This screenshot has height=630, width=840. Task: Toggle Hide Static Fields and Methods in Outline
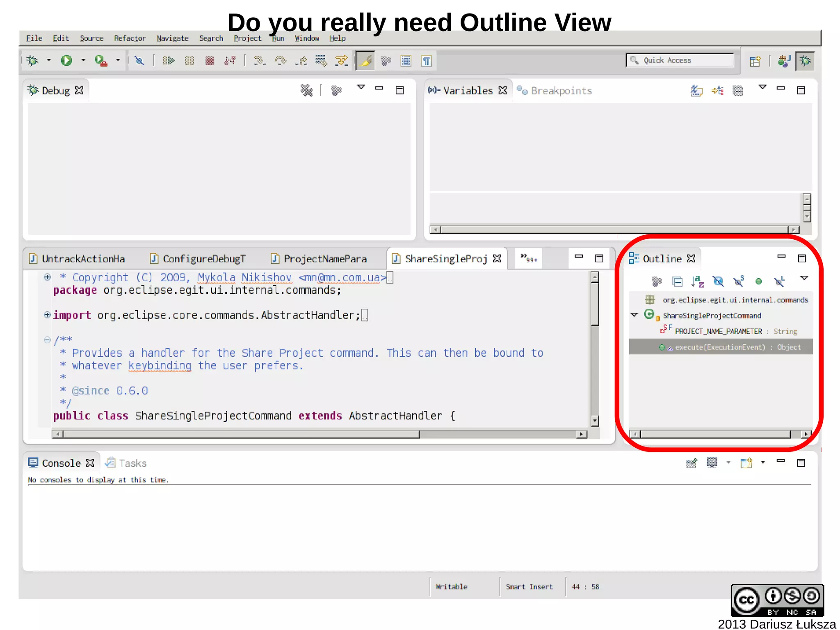[738, 282]
